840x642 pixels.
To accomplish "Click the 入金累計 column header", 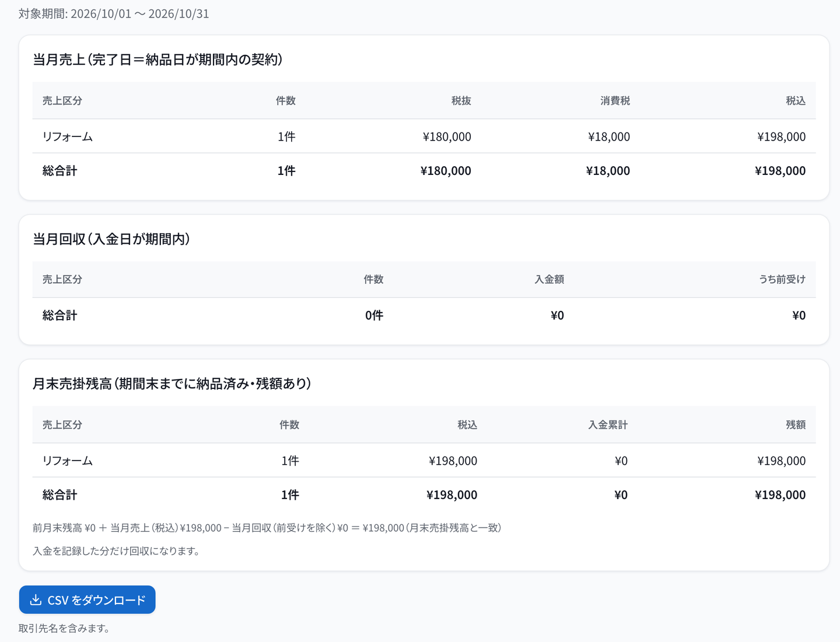I will (x=608, y=425).
